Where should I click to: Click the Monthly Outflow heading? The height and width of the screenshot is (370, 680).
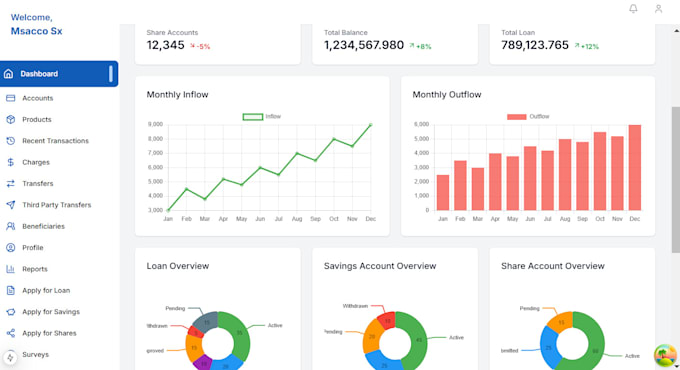(447, 95)
